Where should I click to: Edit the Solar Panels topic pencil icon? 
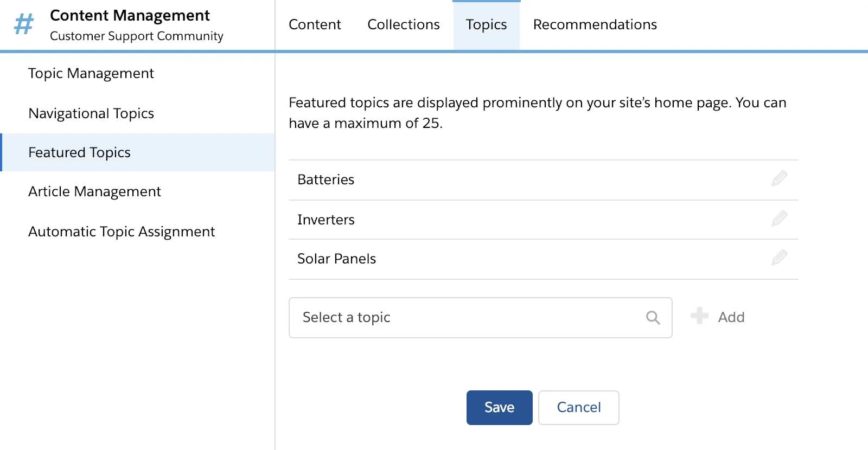pyautogui.click(x=779, y=258)
